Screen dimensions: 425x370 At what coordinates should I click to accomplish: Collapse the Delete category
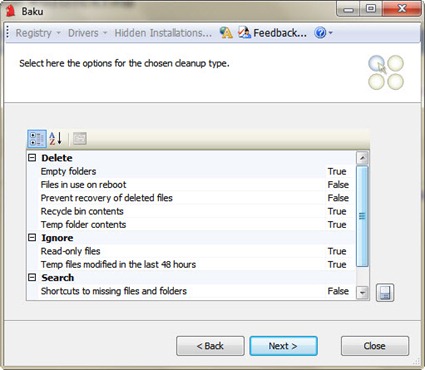tap(32, 158)
